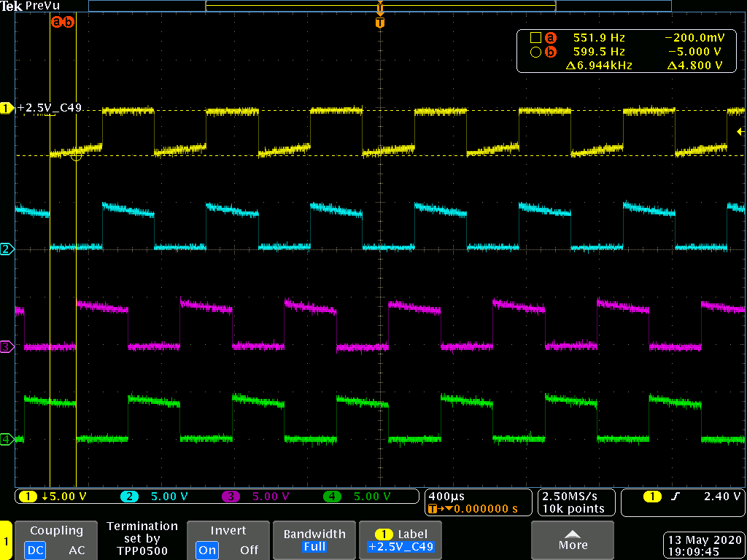Click channel 1 ground marker
The height and width of the screenshot is (560, 747).
7,109
